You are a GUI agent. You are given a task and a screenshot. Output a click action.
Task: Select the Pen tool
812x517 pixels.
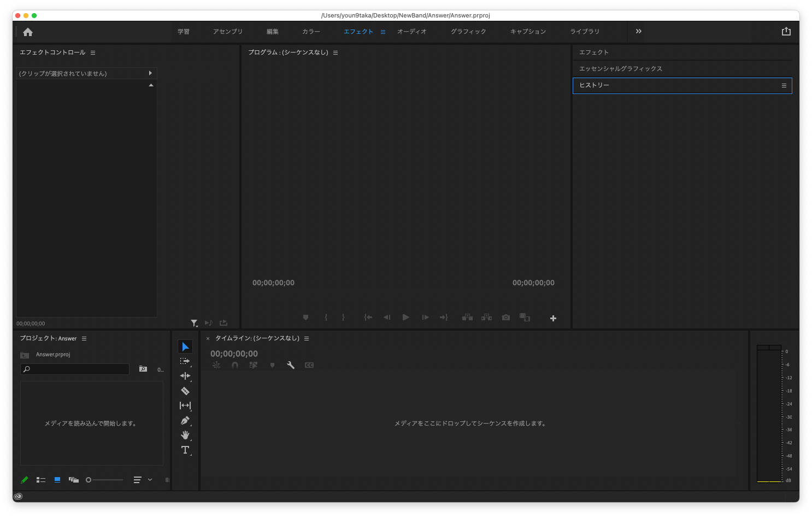tap(185, 420)
